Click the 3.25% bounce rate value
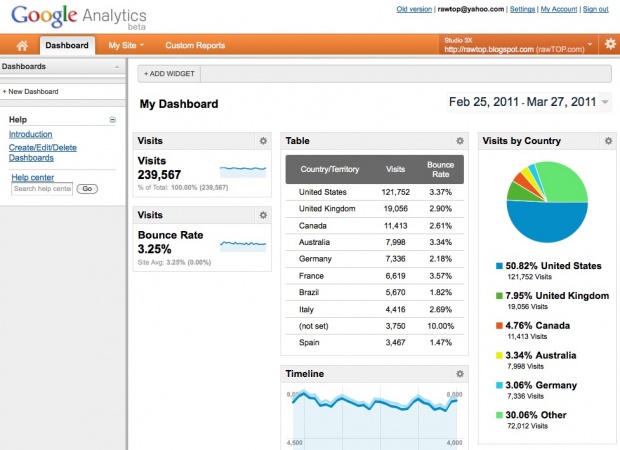This screenshot has width=620, height=450. (155, 249)
